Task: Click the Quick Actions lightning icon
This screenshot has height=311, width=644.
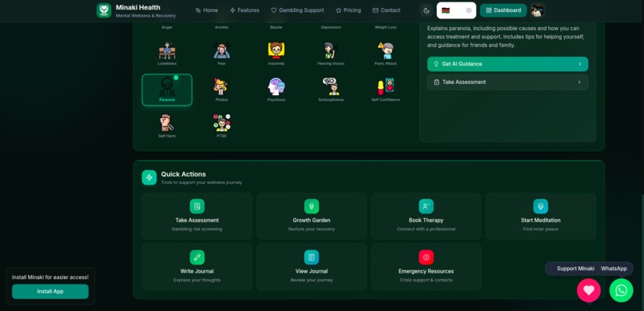Action: point(149,177)
